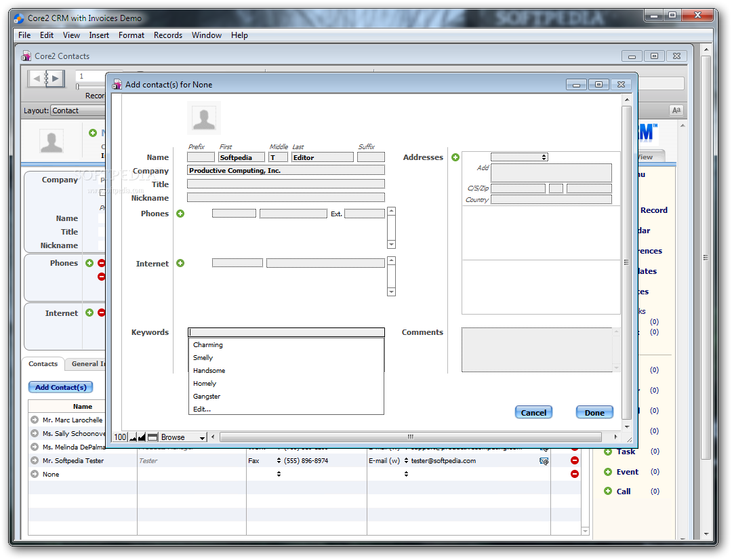Click the Country field in Addresses

[x=551, y=200]
